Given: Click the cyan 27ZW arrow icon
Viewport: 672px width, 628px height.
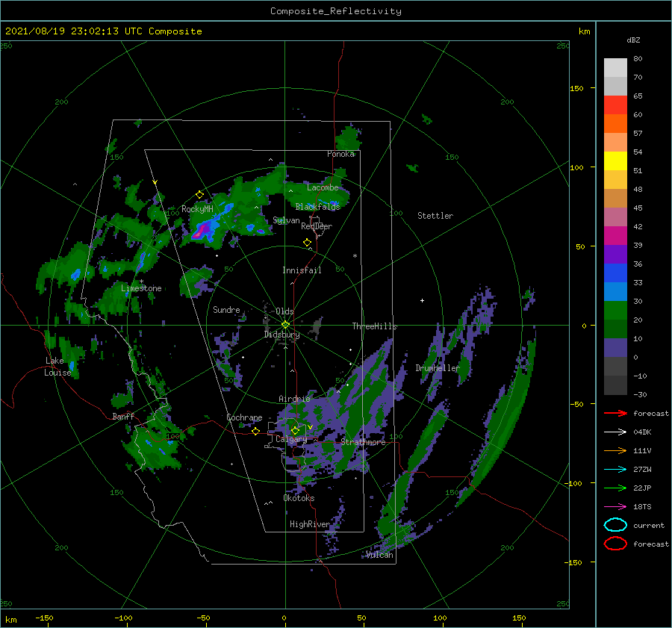Looking at the screenshot, I should click(615, 470).
